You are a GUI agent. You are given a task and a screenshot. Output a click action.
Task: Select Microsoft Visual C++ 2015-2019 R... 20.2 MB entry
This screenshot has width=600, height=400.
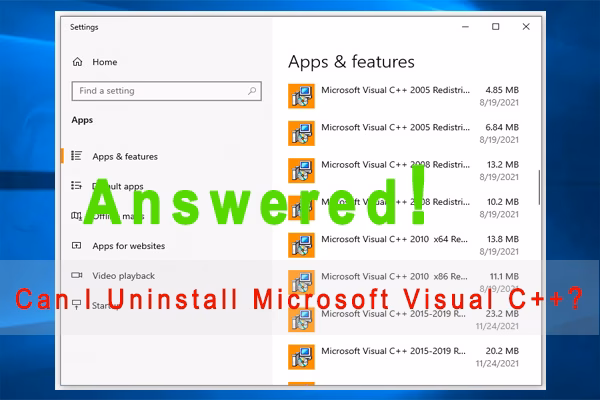tap(403, 357)
